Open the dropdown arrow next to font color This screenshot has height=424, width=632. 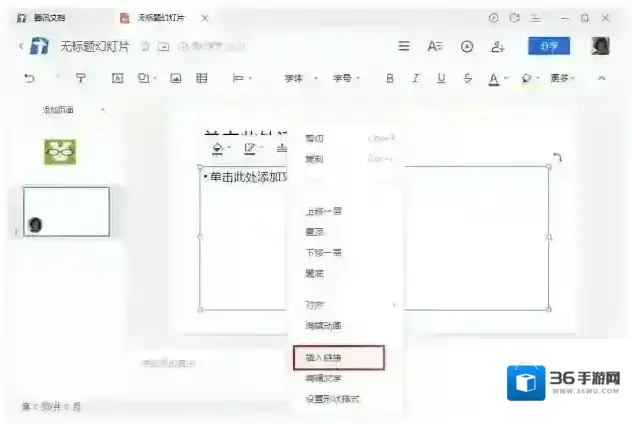click(506, 78)
